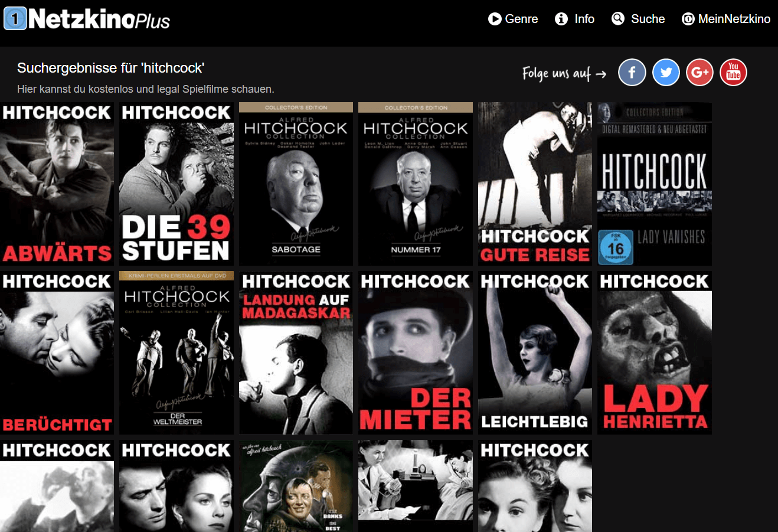Open the Berüchtigt movie poster

[x=57, y=353]
